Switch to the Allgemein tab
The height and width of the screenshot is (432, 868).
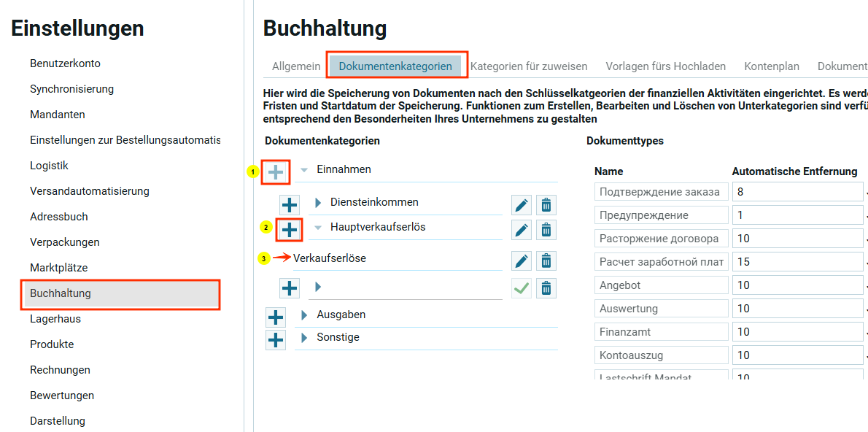[x=296, y=66]
